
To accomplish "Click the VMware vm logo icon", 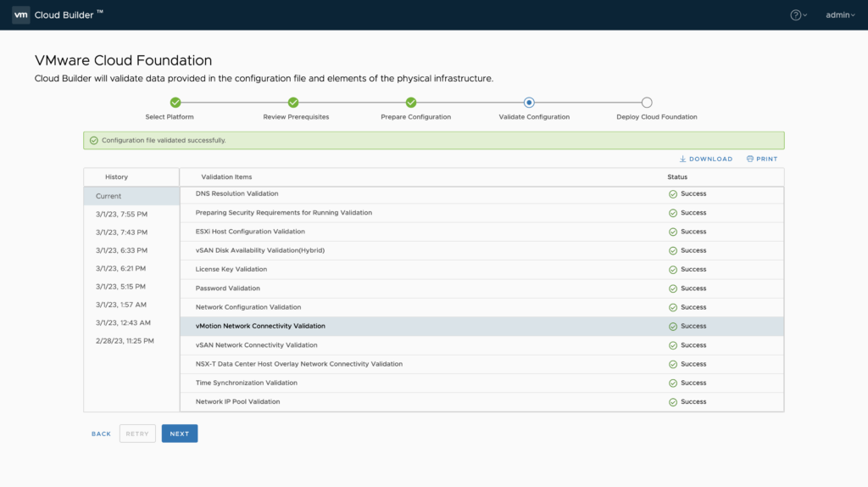I will 21,14.
